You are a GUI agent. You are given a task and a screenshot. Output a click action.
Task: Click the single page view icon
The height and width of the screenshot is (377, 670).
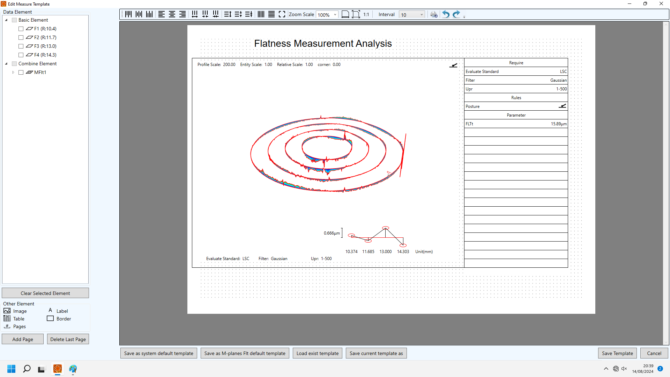point(345,14)
